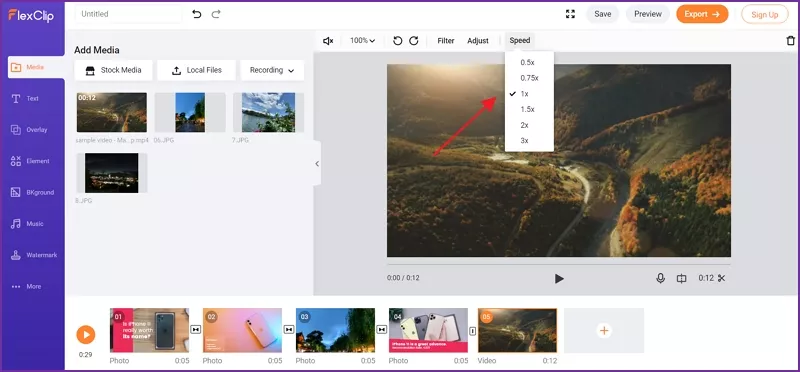Record a voiceover with the microphone icon

click(660, 279)
